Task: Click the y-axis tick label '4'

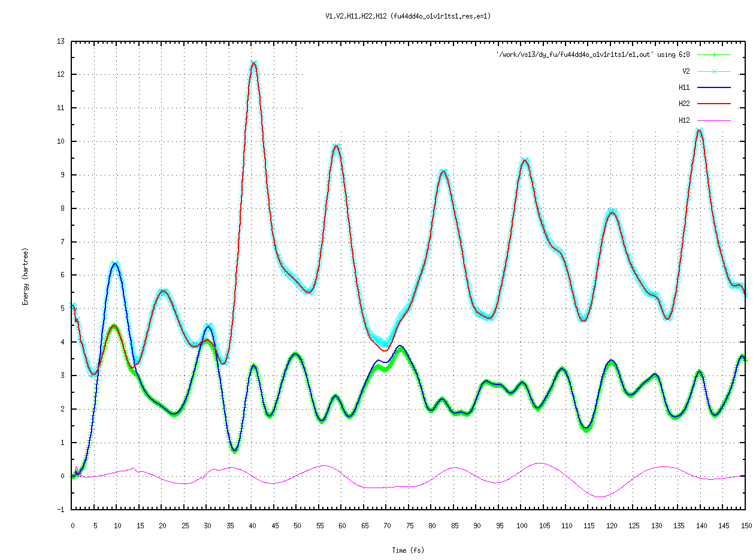Action: coord(63,343)
